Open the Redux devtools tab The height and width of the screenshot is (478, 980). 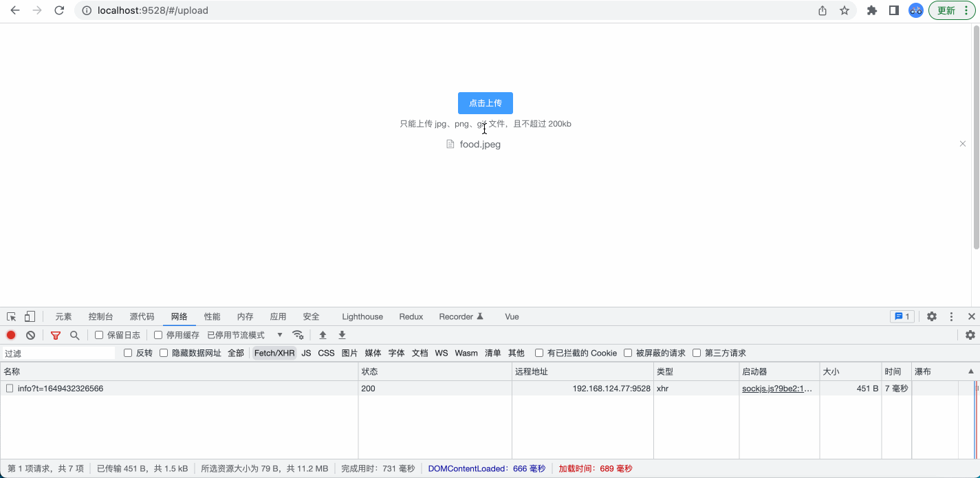(x=411, y=316)
